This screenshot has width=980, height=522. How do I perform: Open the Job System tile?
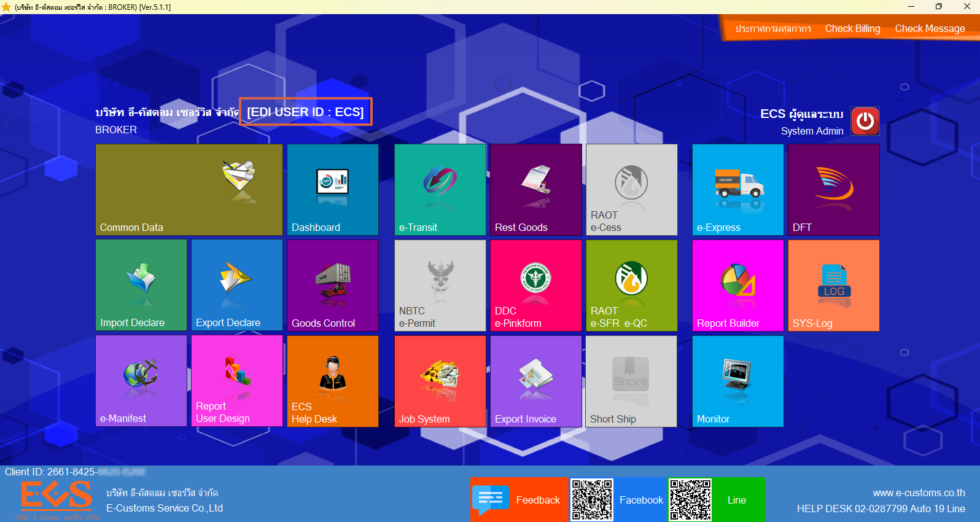pos(440,381)
